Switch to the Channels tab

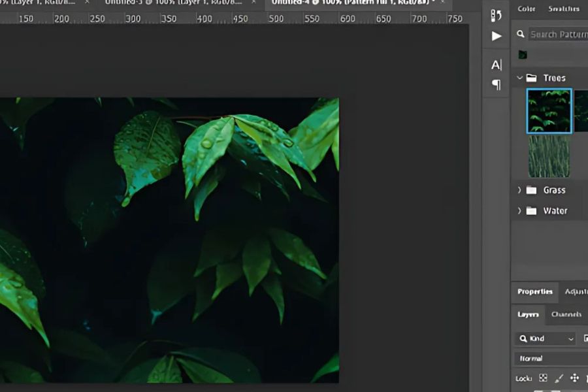coord(566,314)
